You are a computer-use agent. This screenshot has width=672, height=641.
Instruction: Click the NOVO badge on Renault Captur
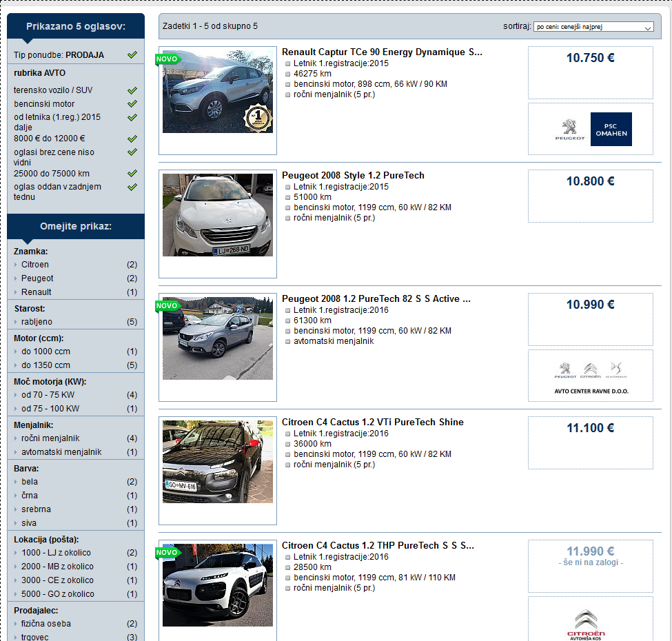coord(167,59)
